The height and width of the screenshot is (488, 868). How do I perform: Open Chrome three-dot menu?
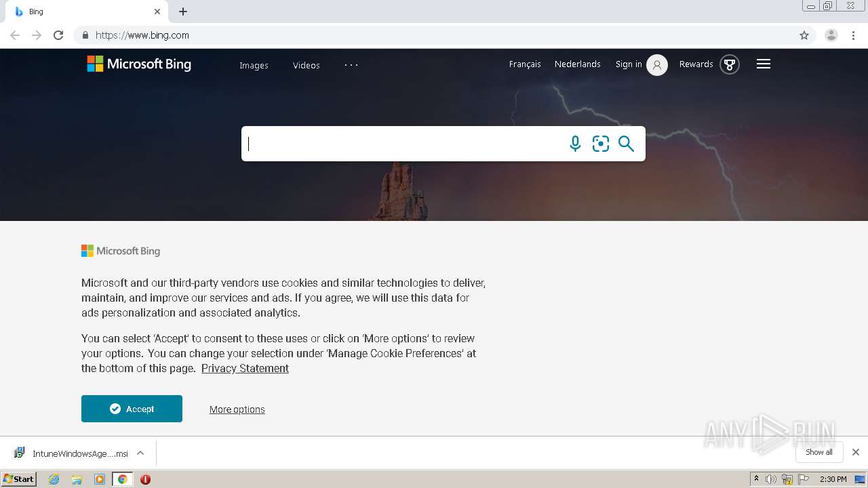(853, 35)
